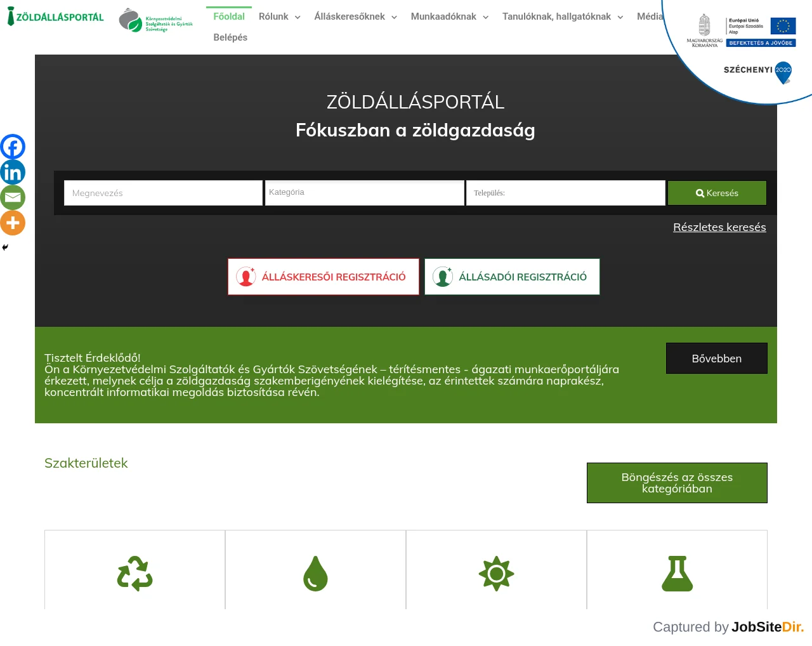Open the Kategória selector field
The image size is (812, 646).
365,193
